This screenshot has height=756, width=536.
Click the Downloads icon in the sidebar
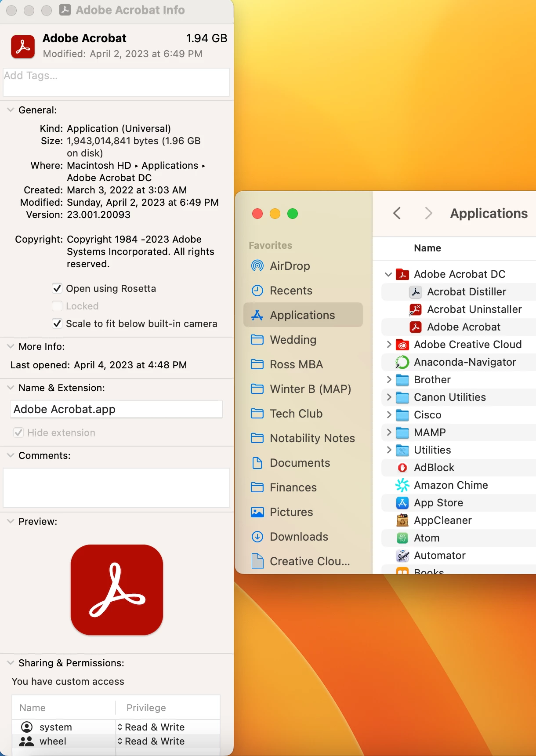point(257,537)
